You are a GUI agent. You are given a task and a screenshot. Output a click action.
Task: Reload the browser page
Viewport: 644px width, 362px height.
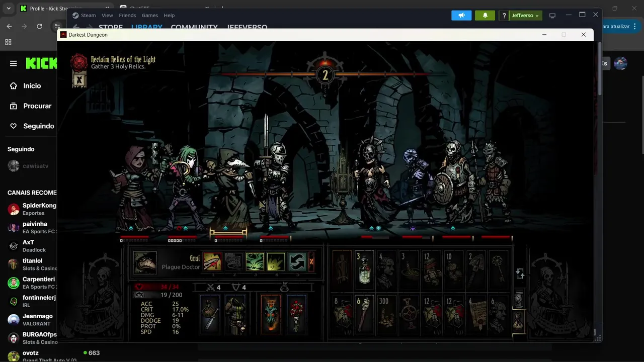(x=39, y=26)
